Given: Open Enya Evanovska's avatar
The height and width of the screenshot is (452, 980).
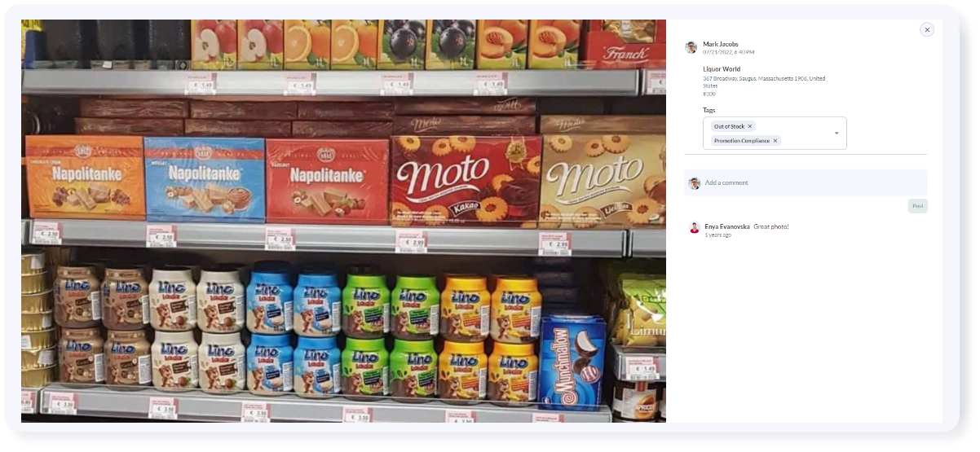Looking at the screenshot, I should 695,228.
